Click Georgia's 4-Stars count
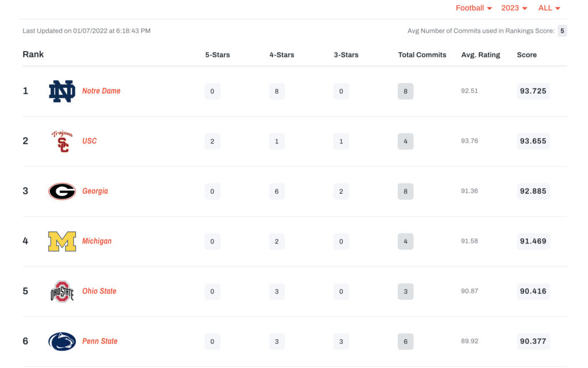Image resolution: width=588 pixels, height=368 pixels. pos(277,191)
